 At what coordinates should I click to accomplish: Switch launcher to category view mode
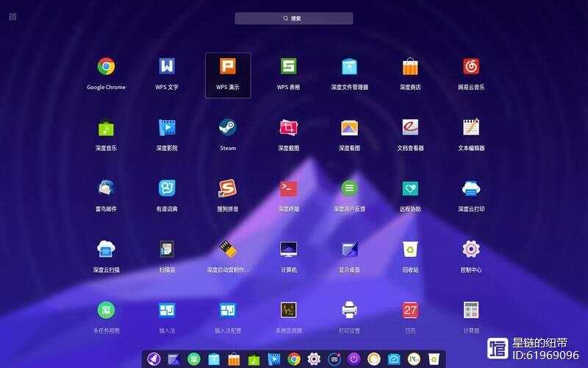point(12,16)
